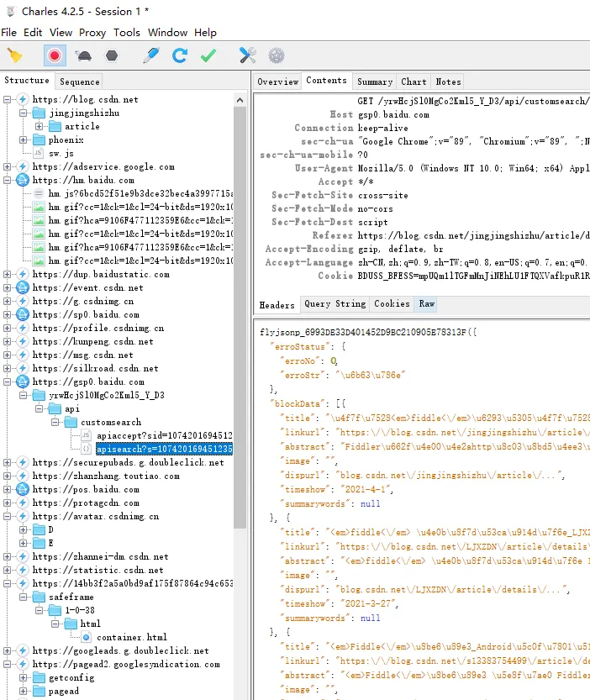Select the container.html file
This screenshot has width=590, height=700.
pos(132,637)
